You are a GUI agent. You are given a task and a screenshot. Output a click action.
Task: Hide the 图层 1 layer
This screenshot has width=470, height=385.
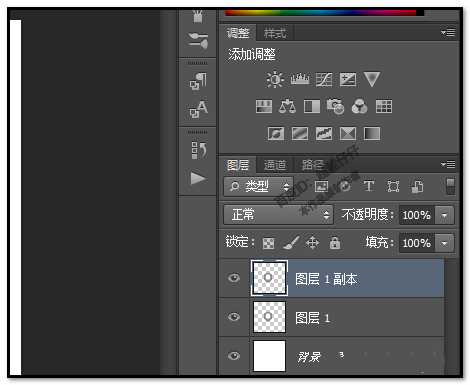tap(234, 316)
